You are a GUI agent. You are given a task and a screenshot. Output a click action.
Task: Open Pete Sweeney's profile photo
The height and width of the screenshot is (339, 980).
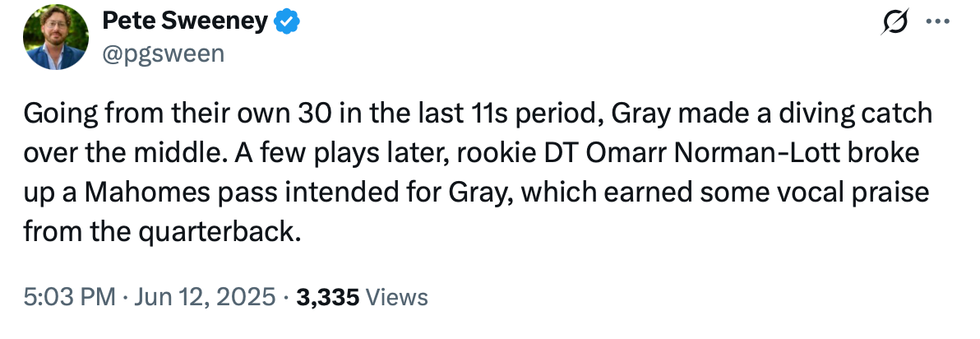pos(55,37)
